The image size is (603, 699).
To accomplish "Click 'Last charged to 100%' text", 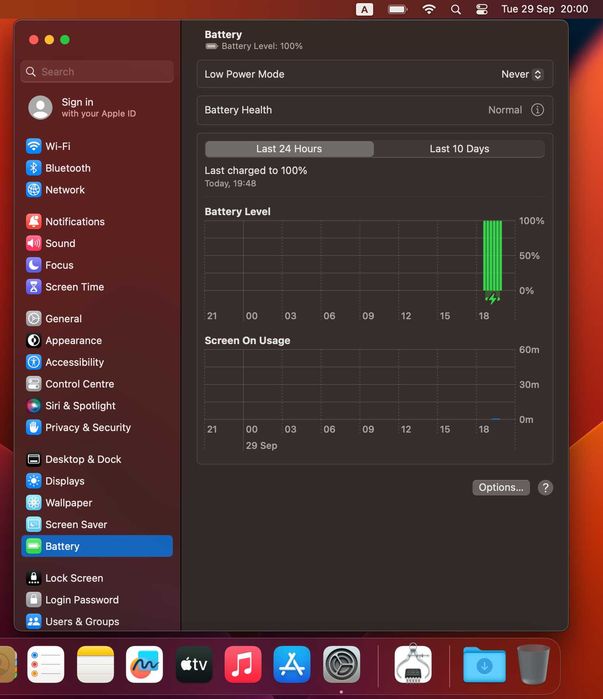I will point(256,171).
